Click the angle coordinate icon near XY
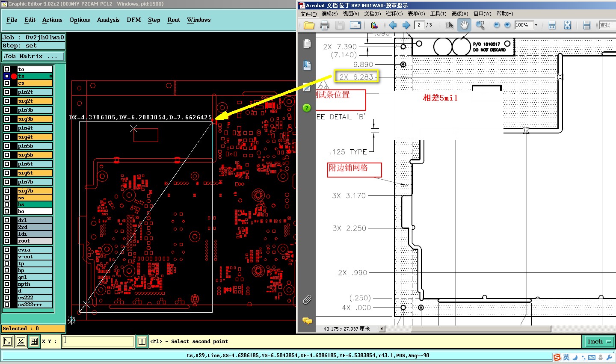616x364 pixels. coord(21,341)
